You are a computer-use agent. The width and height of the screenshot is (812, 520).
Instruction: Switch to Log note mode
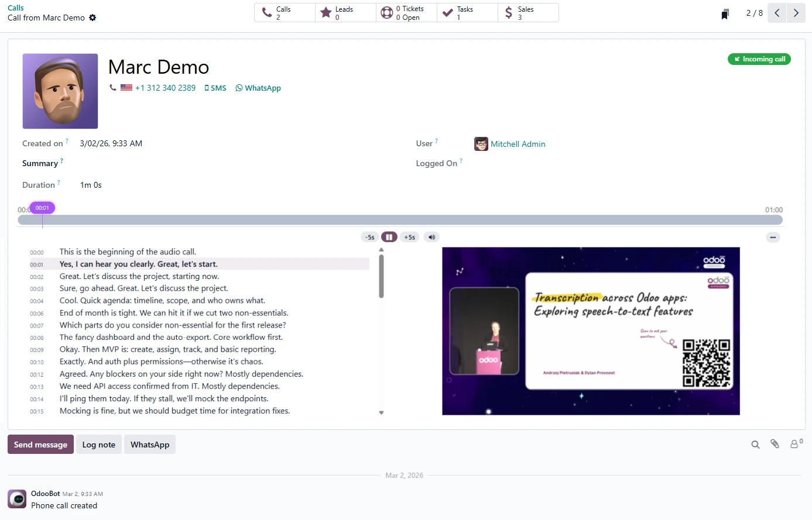tap(98, 444)
